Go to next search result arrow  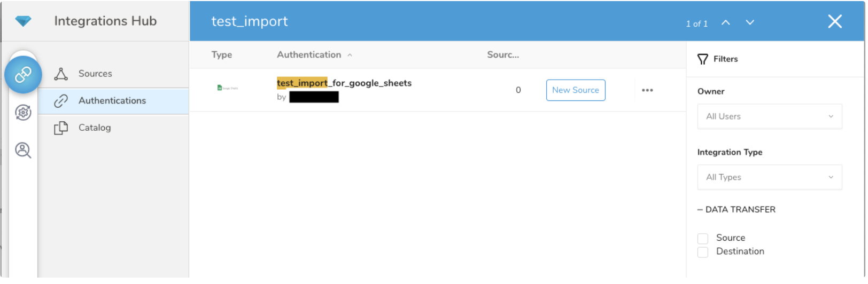click(x=750, y=22)
